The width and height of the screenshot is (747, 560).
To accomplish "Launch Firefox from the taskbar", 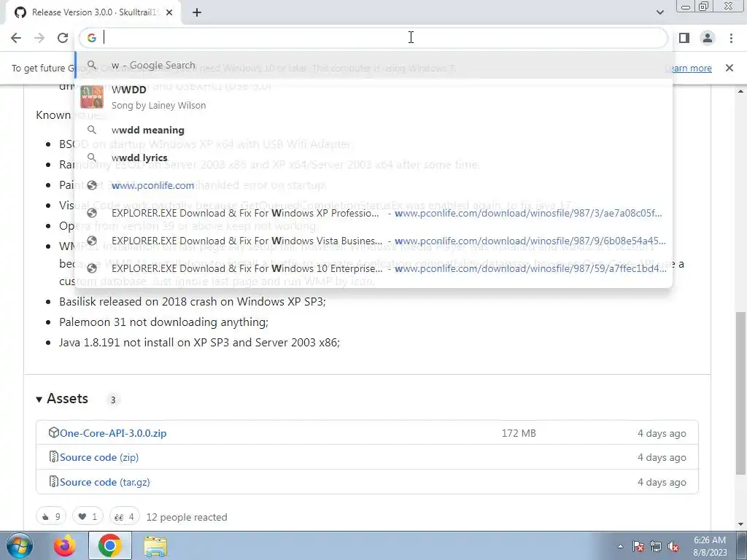I will click(x=65, y=546).
